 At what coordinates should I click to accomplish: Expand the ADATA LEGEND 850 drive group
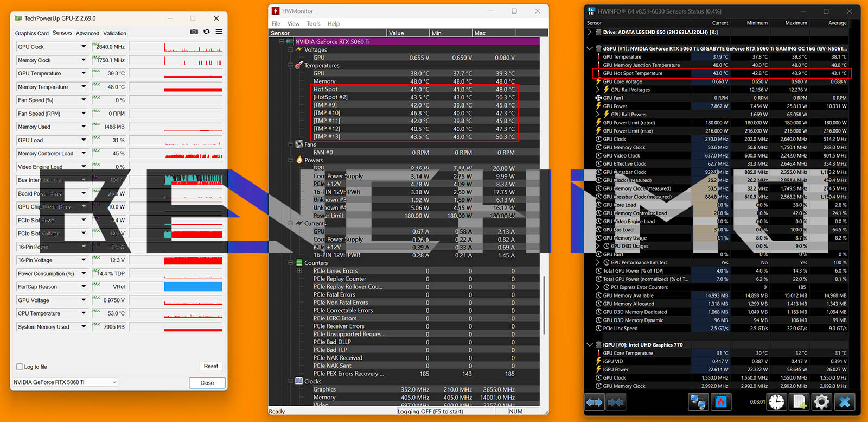[x=590, y=32]
